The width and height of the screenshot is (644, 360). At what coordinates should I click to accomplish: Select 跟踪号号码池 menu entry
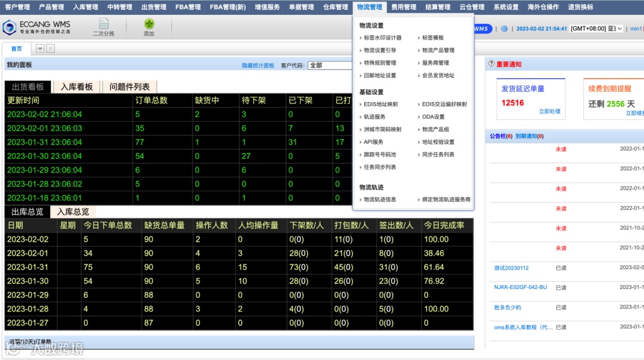click(380, 155)
